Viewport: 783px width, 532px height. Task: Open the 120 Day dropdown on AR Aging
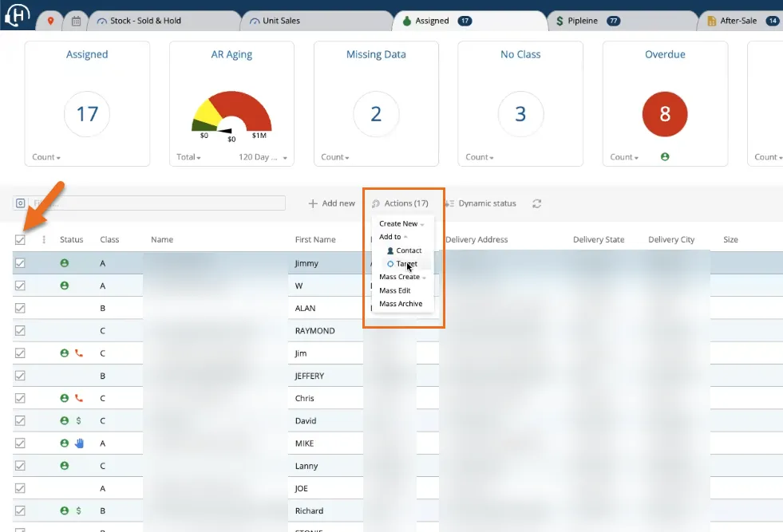tap(263, 157)
